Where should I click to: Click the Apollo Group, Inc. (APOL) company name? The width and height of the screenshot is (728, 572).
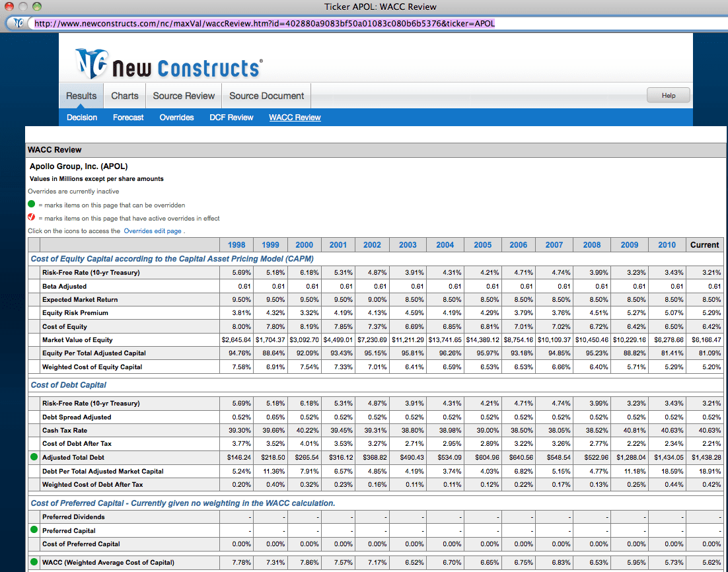[79, 166]
